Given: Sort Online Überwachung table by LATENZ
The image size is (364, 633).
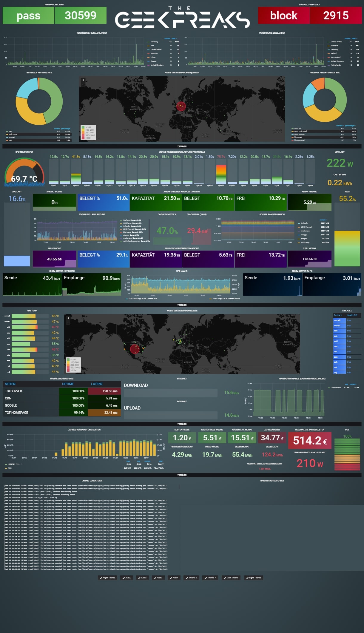Looking at the screenshot, I should click(x=97, y=384).
